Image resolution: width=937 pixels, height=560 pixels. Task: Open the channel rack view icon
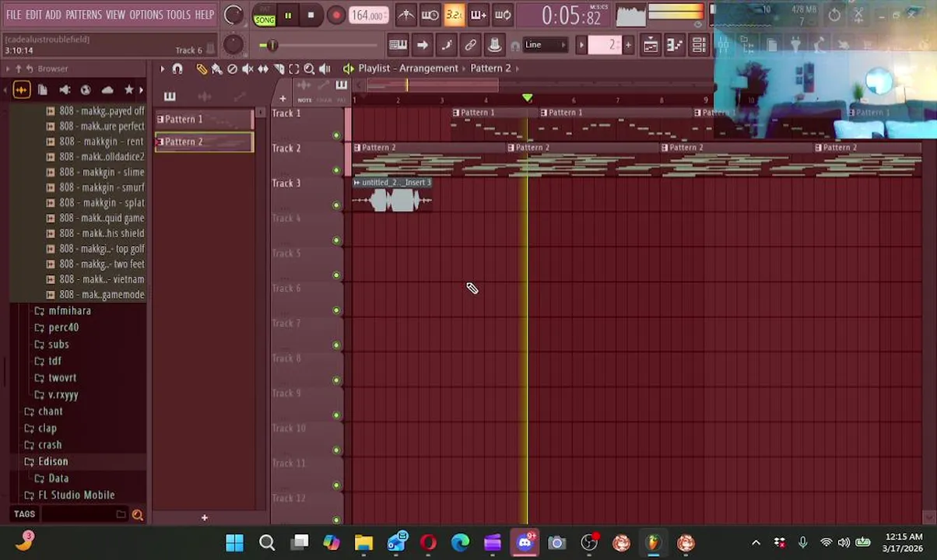coord(699,45)
